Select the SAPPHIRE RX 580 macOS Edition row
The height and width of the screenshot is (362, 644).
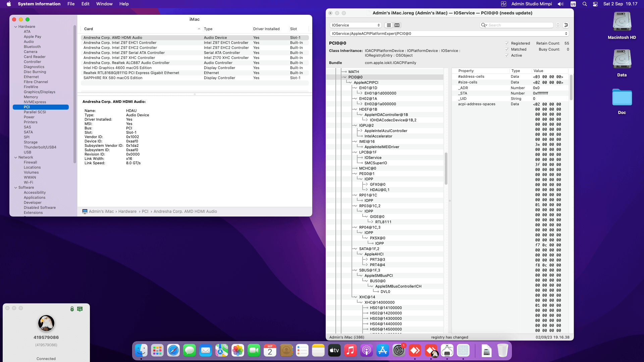195,78
